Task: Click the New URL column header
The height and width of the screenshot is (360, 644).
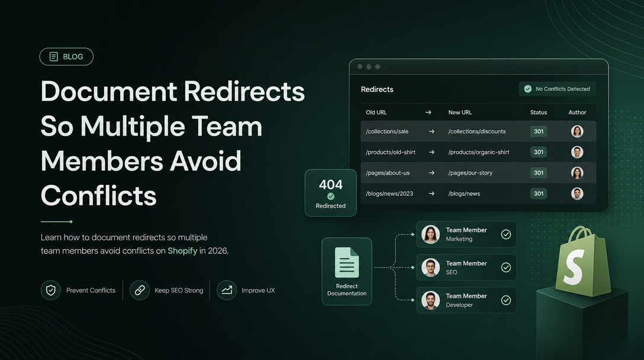Action: click(x=460, y=112)
